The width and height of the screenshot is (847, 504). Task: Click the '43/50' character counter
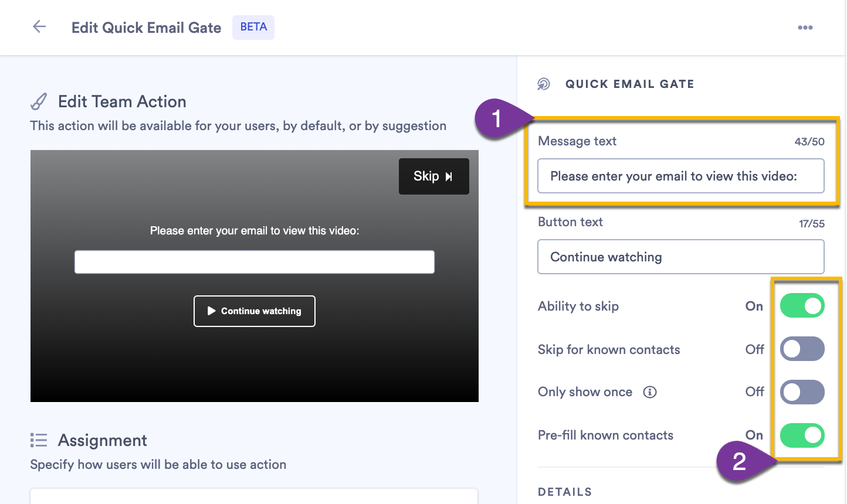809,142
